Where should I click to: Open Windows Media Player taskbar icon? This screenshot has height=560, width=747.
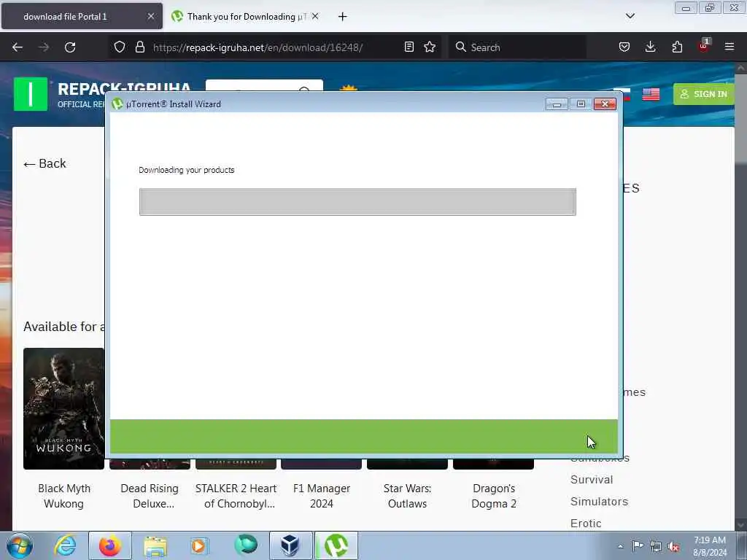click(x=198, y=545)
